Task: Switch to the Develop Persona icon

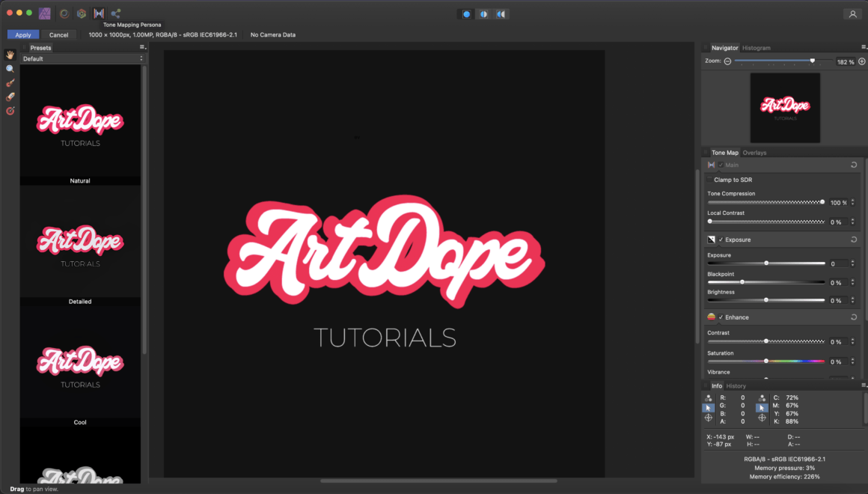Action: click(x=82, y=13)
